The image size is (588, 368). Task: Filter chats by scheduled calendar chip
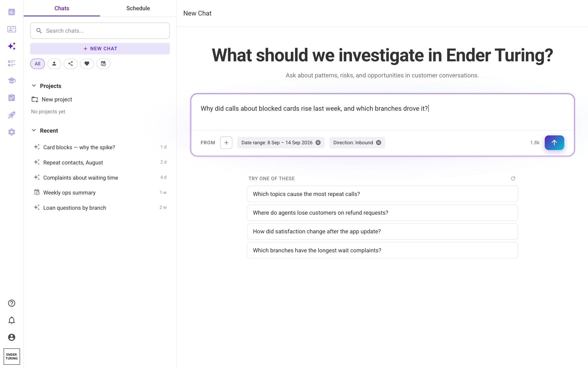[103, 64]
